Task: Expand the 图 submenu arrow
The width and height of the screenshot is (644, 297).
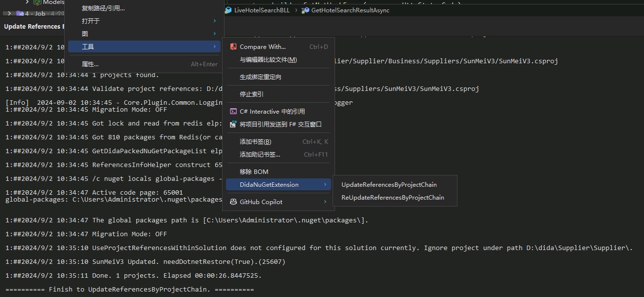Action: pyautogui.click(x=215, y=34)
